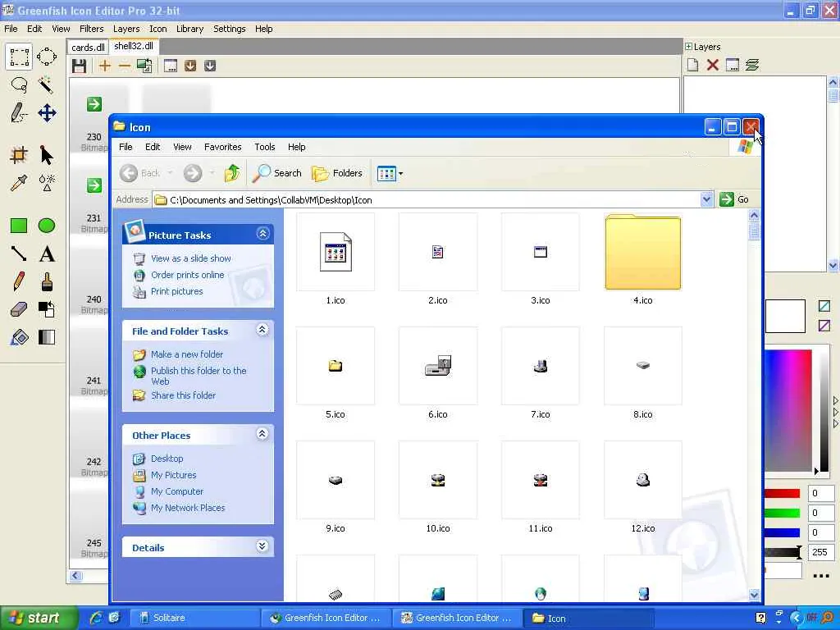The image size is (840, 630).
Task: Pick the Pencil tool
Action: (x=19, y=281)
